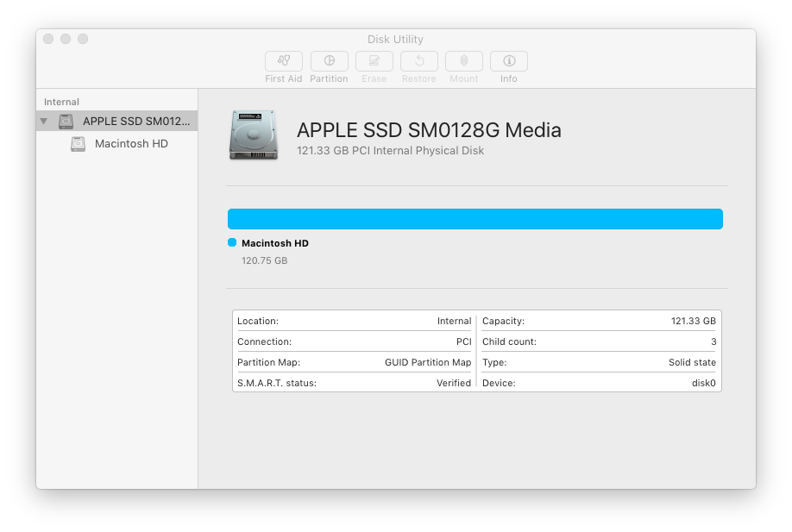Click the Connection value PCI
The width and height of the screenshot is (792, 532).
(x=463, y=341)
